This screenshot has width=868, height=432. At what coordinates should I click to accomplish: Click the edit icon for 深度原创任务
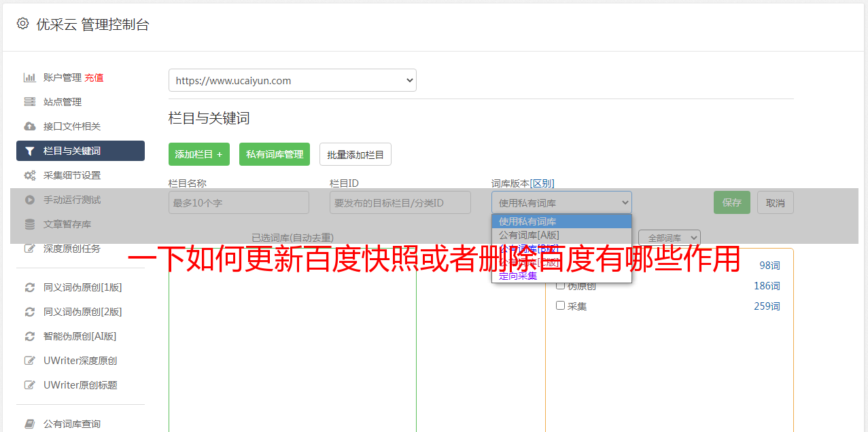29,249
